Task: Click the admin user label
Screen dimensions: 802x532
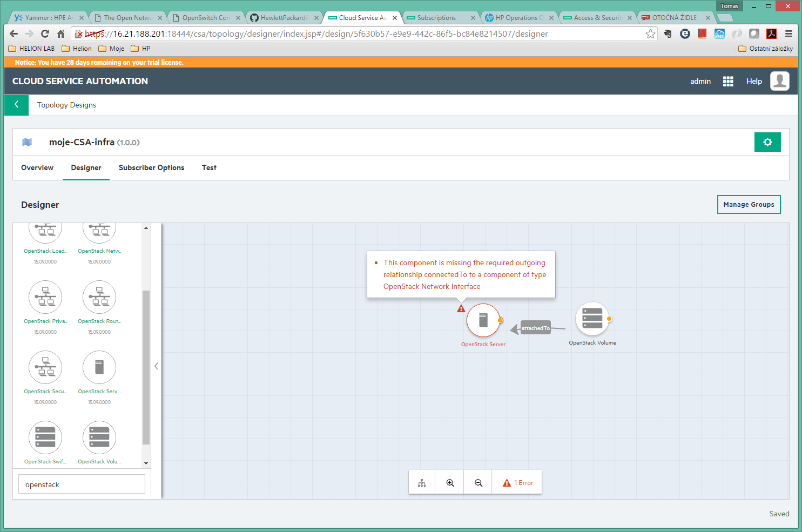Action: (700, 81)
